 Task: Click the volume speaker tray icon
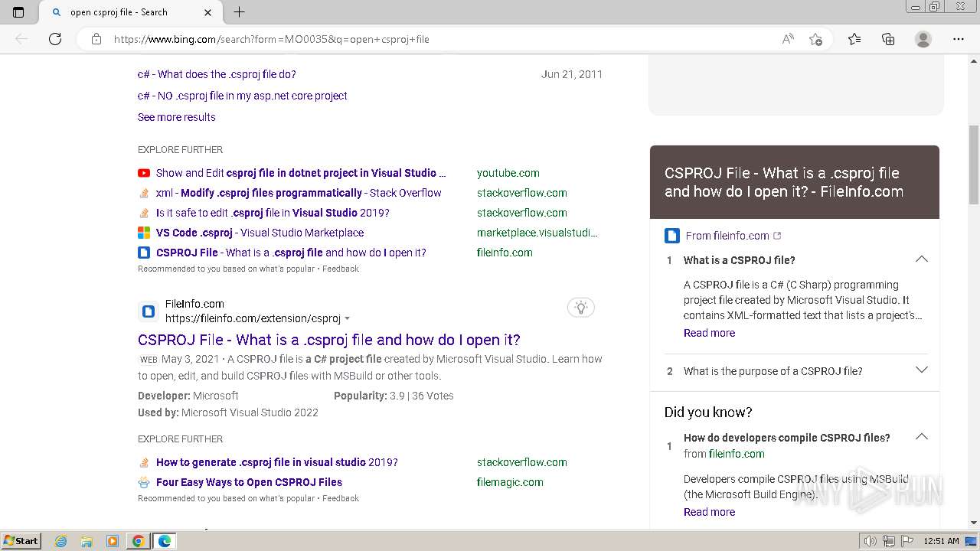(870, 541)
